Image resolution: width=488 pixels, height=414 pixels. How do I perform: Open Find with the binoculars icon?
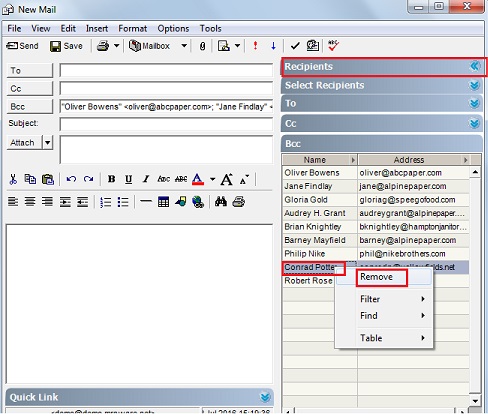point(221,201)
